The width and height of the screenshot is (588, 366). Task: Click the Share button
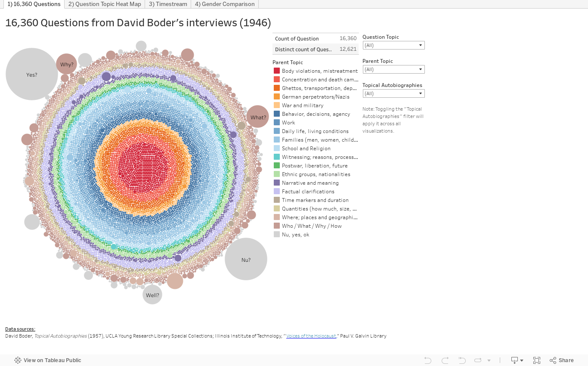tap(562, 360)
